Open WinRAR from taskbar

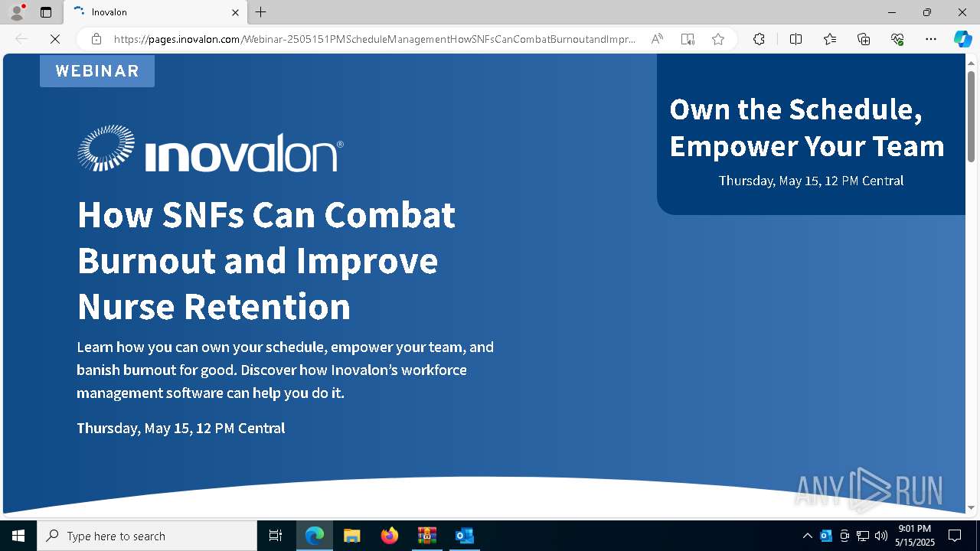point(426,536)
